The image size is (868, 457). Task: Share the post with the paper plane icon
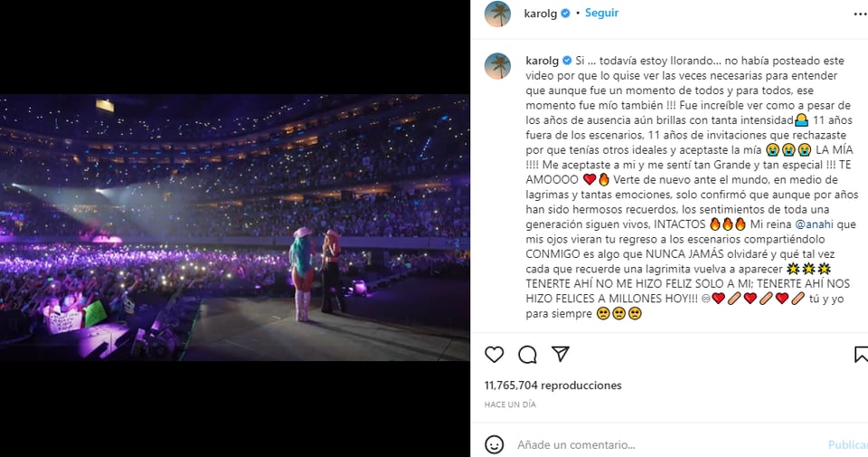[x=561, y=354]
